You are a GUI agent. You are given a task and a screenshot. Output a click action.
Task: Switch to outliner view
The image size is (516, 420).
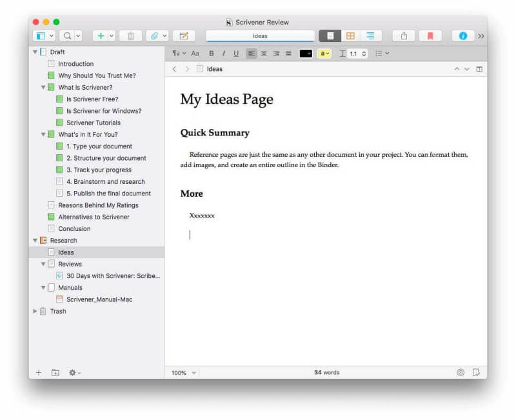(x=370, y=36)
